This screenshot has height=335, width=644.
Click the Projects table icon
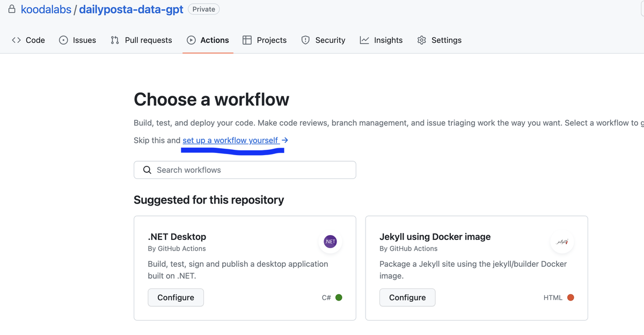pos(247,40)
